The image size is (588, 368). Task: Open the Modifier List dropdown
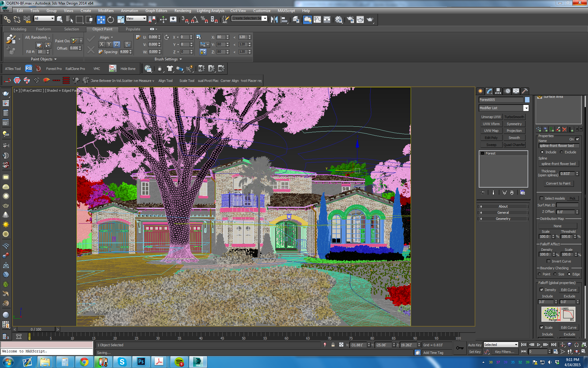pyautogui.click(x=526, y=108)
